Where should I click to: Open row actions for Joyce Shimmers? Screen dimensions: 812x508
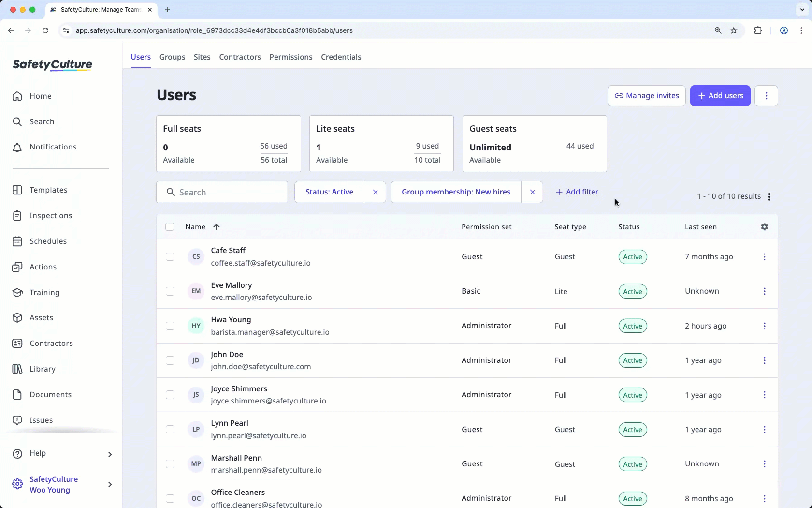764,395
